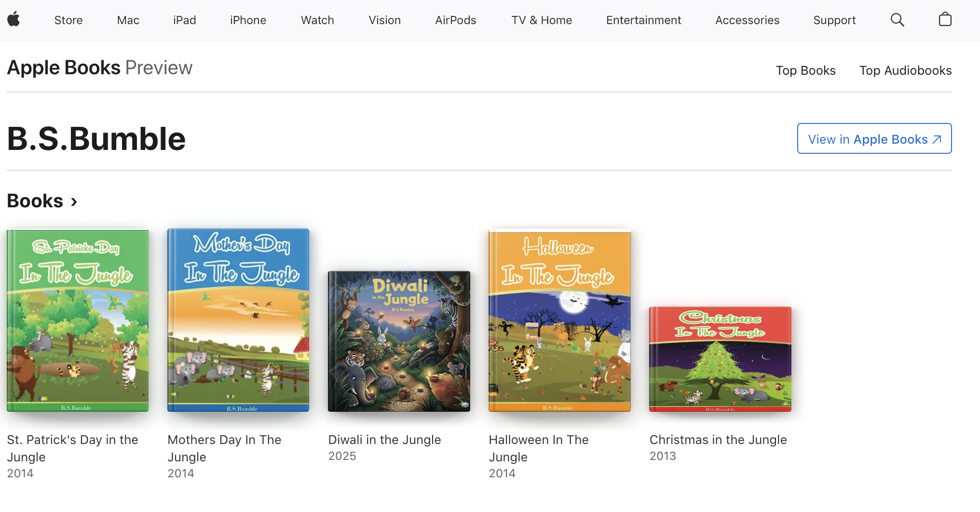980x512 pixels.
Task: Open the AirPods navigation item
Action: [456, 20]
